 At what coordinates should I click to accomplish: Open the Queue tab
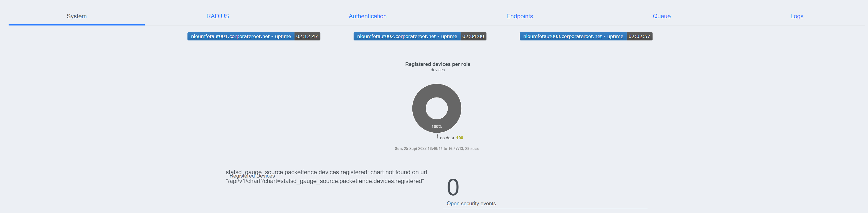coord(661,16)
